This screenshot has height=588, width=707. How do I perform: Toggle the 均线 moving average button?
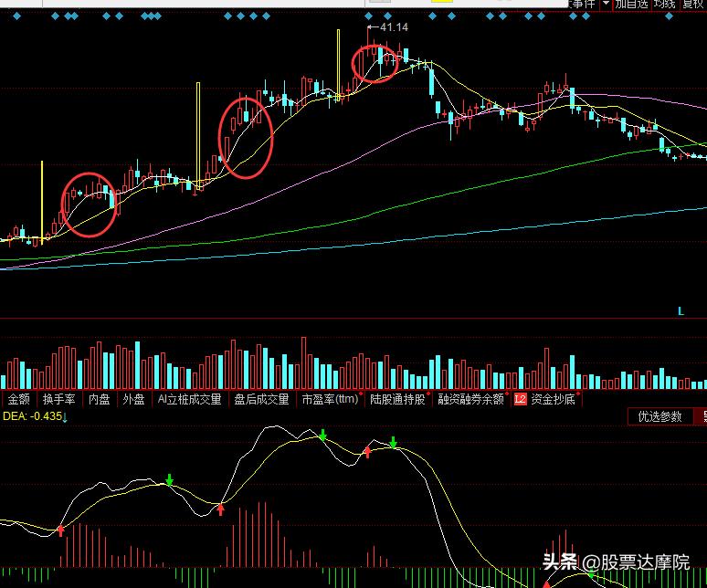click(x=664, y=5)
